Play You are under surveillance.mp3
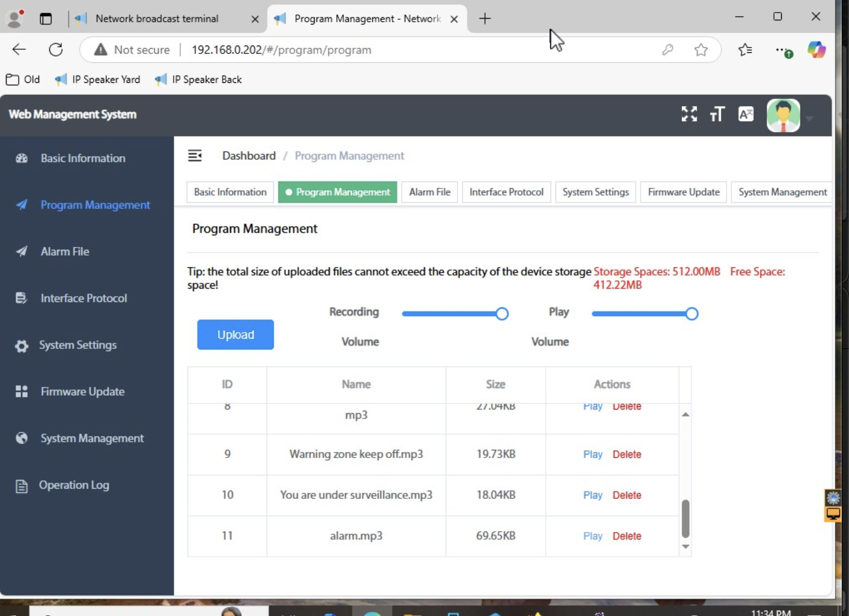849x616 pixels. pos(593,495)
